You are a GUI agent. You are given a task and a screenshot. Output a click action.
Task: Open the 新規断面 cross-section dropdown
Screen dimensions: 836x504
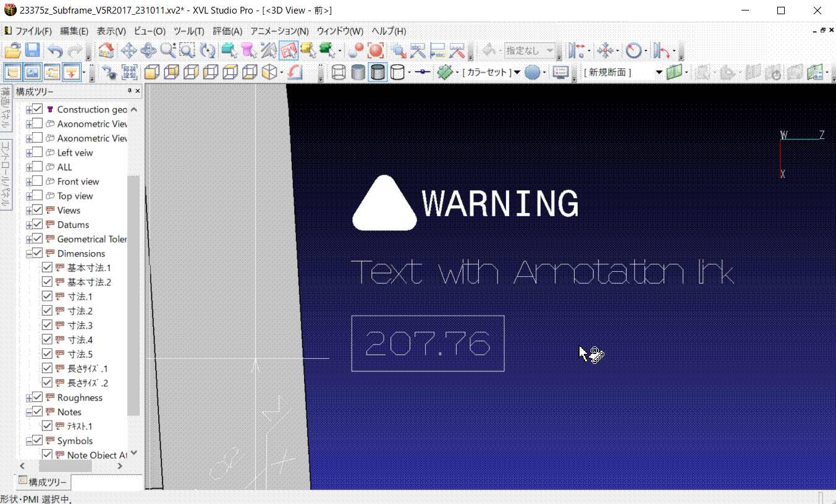tap(659, 72)
